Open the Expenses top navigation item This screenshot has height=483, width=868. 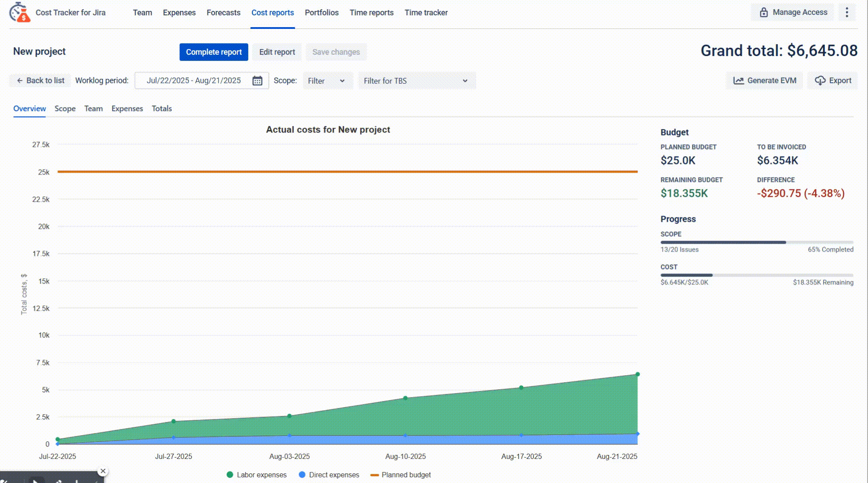click(179, 13)
